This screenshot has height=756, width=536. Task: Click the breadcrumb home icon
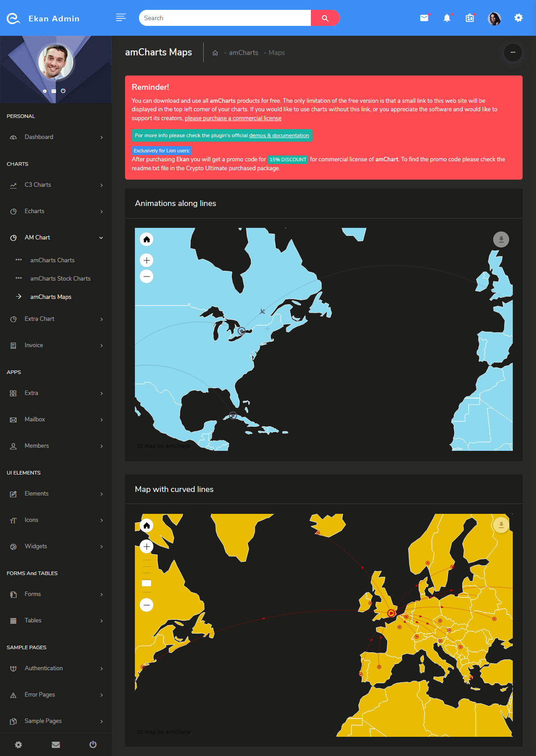coord(215,53)
